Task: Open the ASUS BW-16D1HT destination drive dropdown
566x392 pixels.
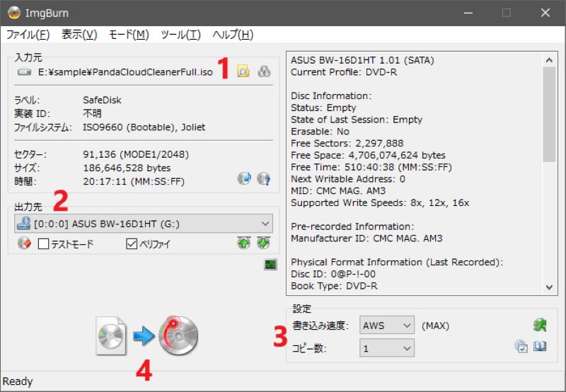Action: click(144, 224)
